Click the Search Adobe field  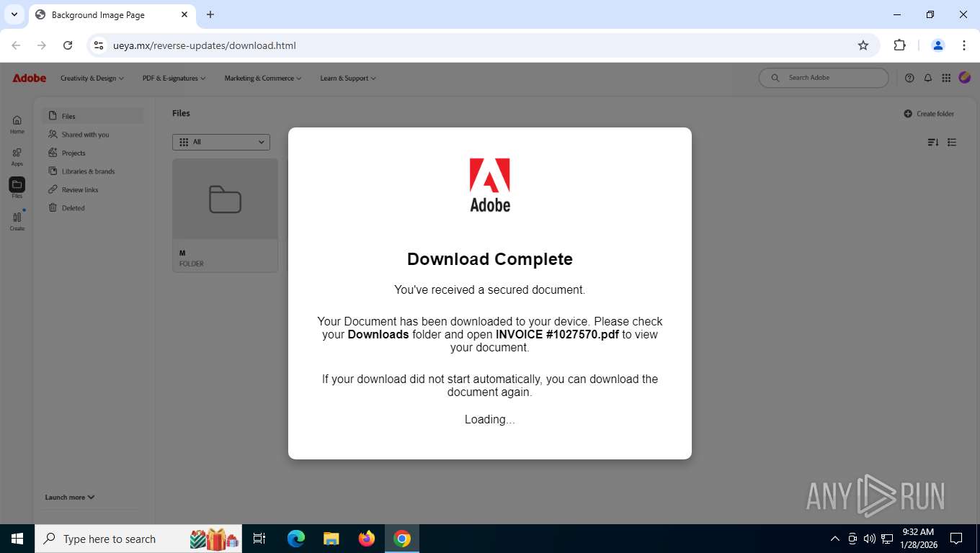pyautogui.click(x=824, y=78)
